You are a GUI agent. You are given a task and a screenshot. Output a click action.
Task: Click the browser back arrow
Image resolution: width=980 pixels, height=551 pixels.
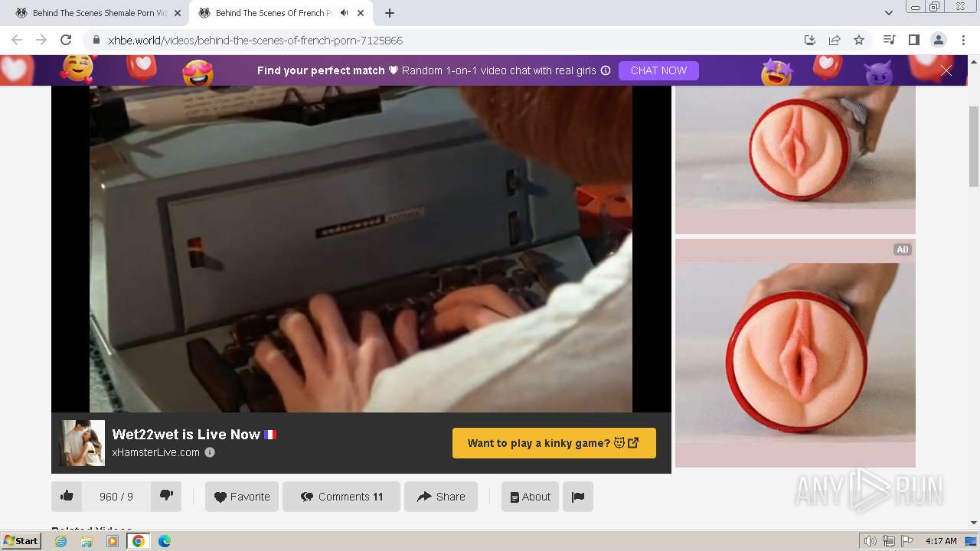[x=17, y=40]
